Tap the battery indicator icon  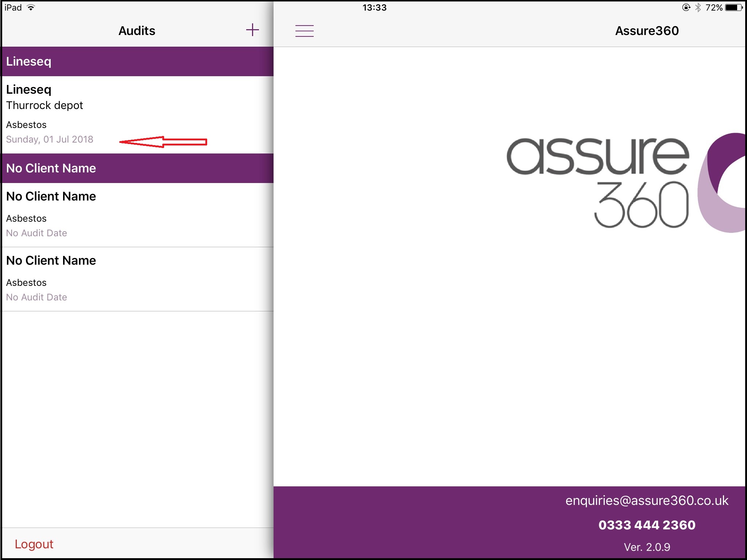[x=734, y=8]
